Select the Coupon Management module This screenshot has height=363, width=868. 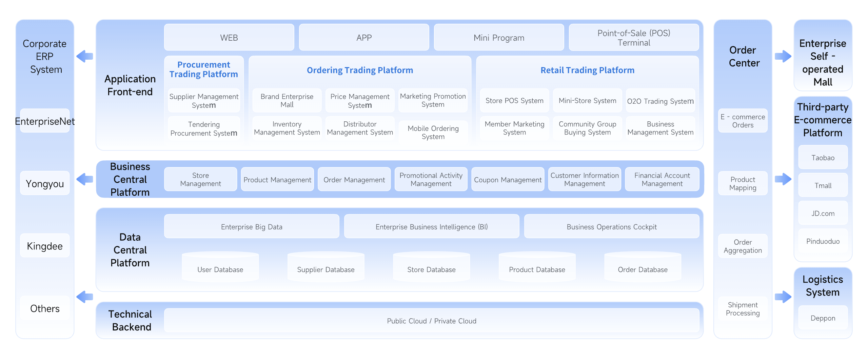pyautogui.click(x=508, y=180)
